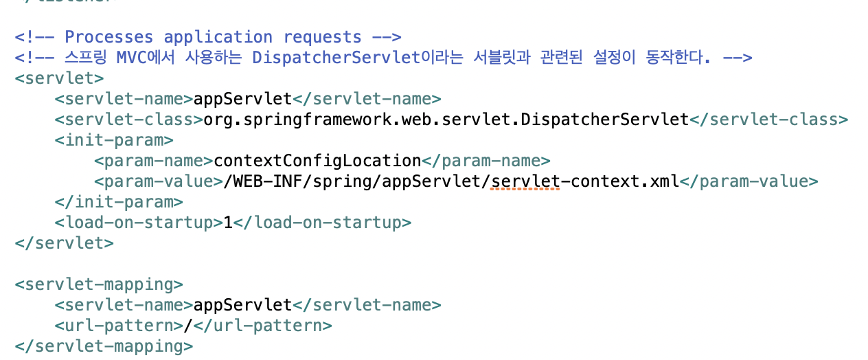The image size is (868, 360).
Task: Click the opening <servlet-mapping> tag
Action: coord(99,284)
